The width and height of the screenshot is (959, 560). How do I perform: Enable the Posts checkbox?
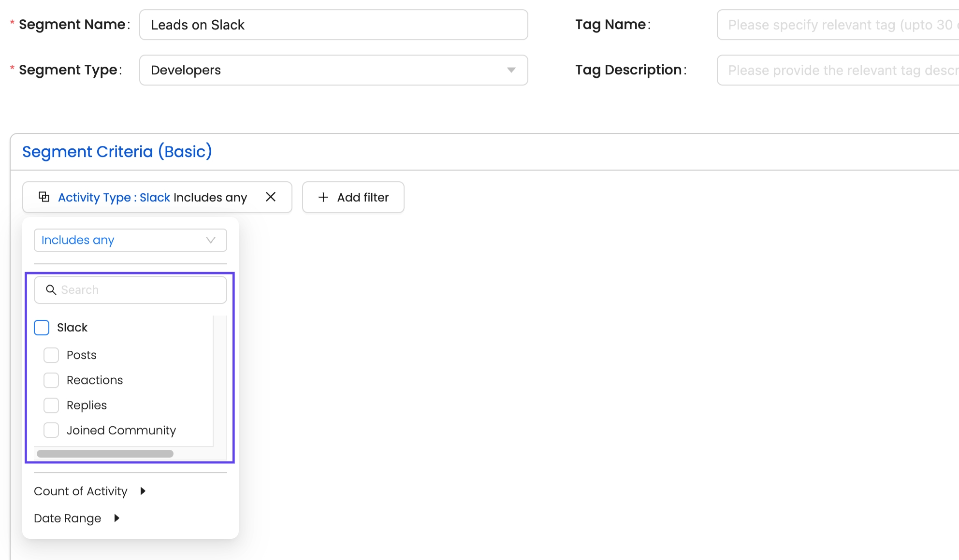coord(51,355)
